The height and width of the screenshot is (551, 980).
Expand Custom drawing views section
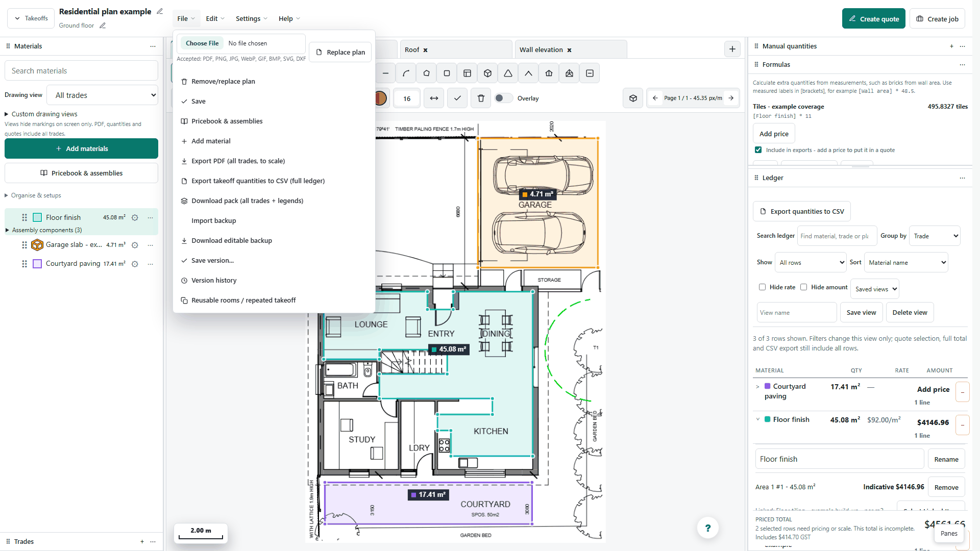point(41,114)
